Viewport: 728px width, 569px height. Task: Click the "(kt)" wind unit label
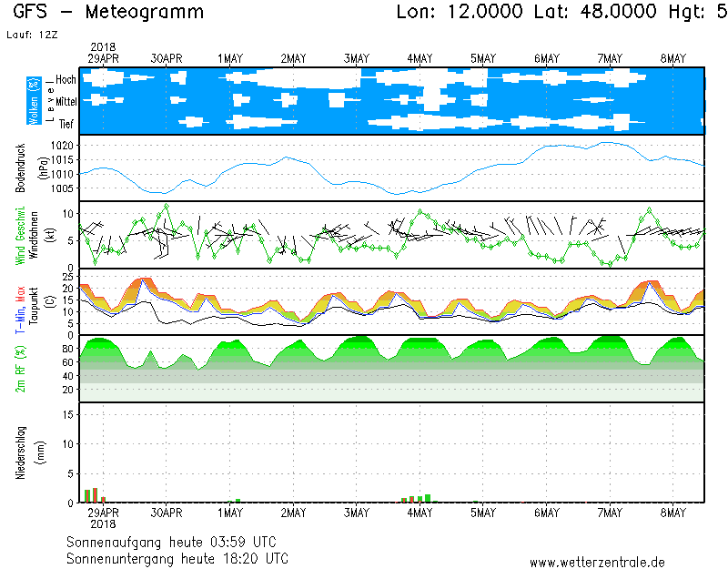point(51,235)
